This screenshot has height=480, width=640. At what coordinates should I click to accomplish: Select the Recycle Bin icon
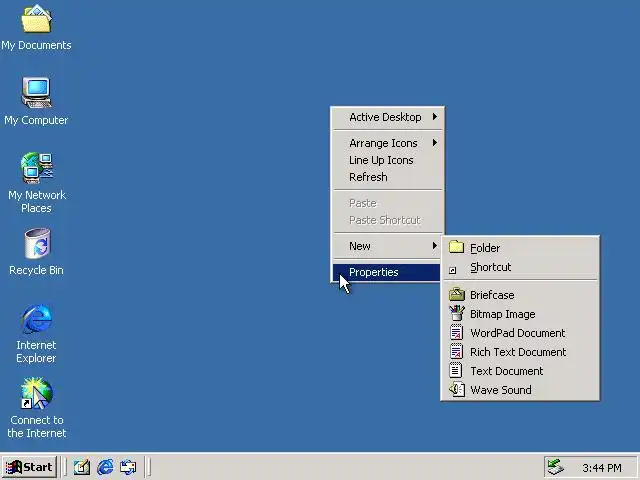point(36,243)
